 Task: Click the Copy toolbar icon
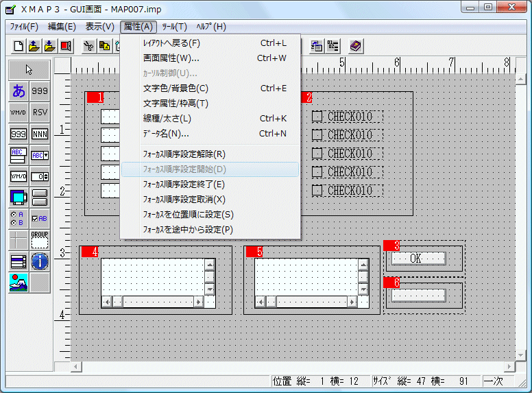[104, 46]
